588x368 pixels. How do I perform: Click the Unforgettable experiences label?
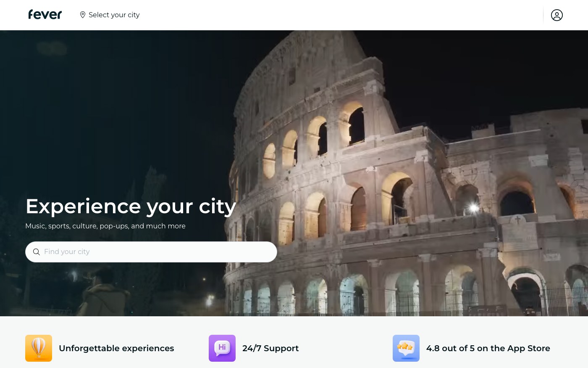pos(116,348)
